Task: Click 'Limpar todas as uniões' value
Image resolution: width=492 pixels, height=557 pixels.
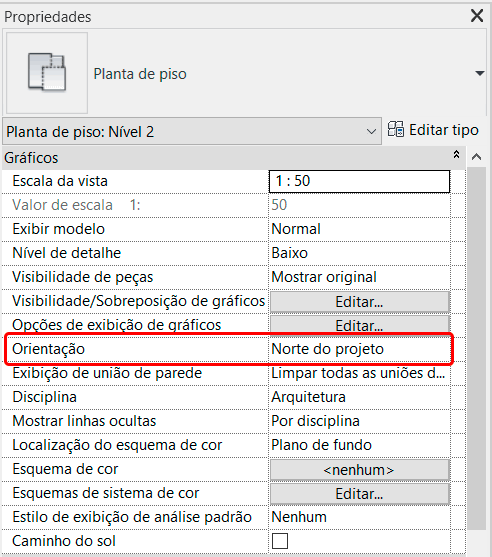Action: (x=359, y=373)
